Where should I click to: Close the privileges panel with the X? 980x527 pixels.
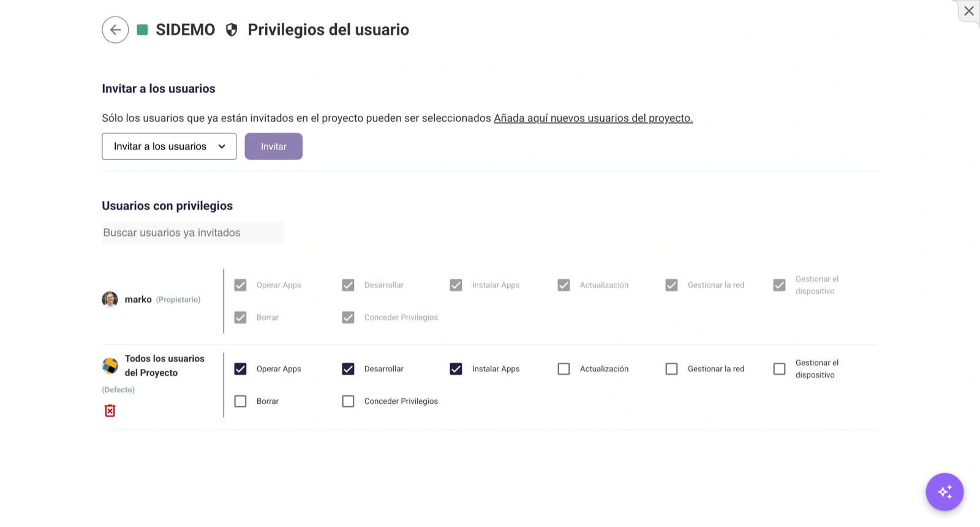(x=969, y=11)
